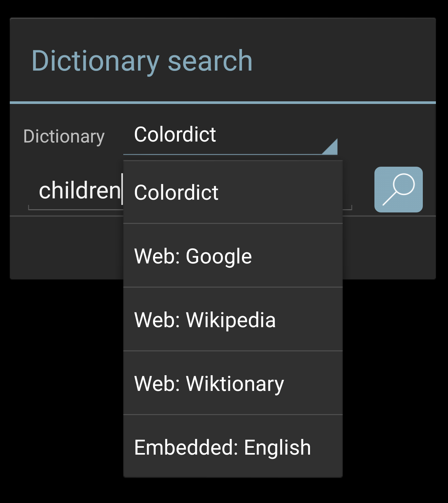Tap the magnifying glass search button
Screen dimensions: 448x503
coord(398,190)
